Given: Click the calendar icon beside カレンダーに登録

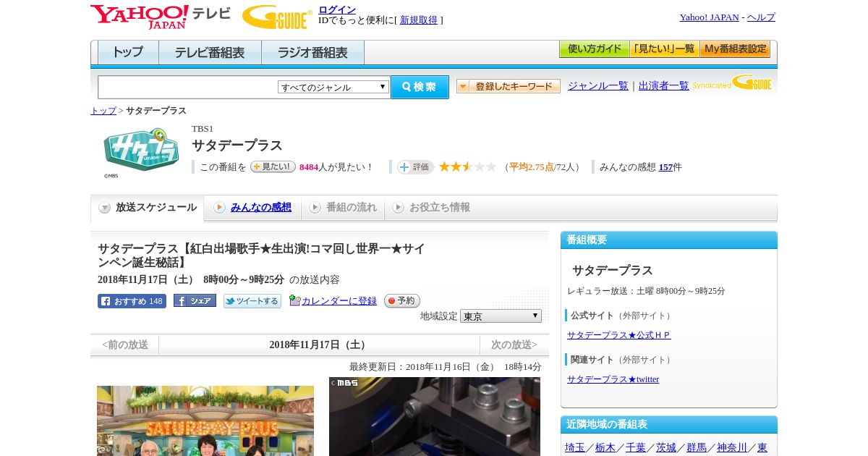Looking at the screenshot, I should 294,300.
